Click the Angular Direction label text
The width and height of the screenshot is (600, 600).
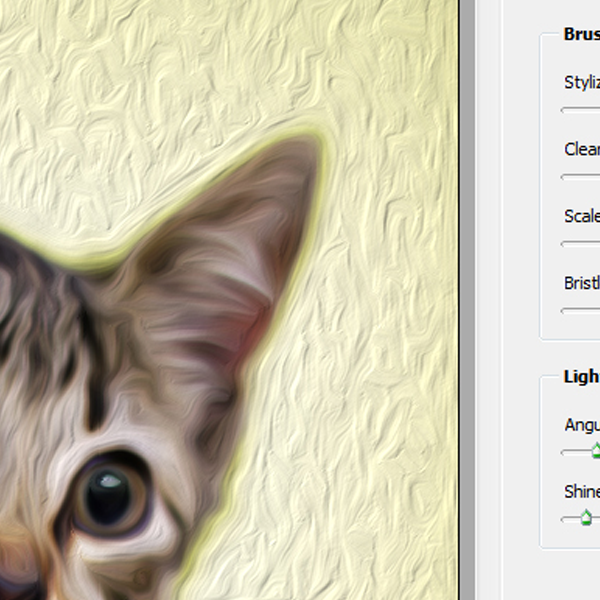coord(582,425)
